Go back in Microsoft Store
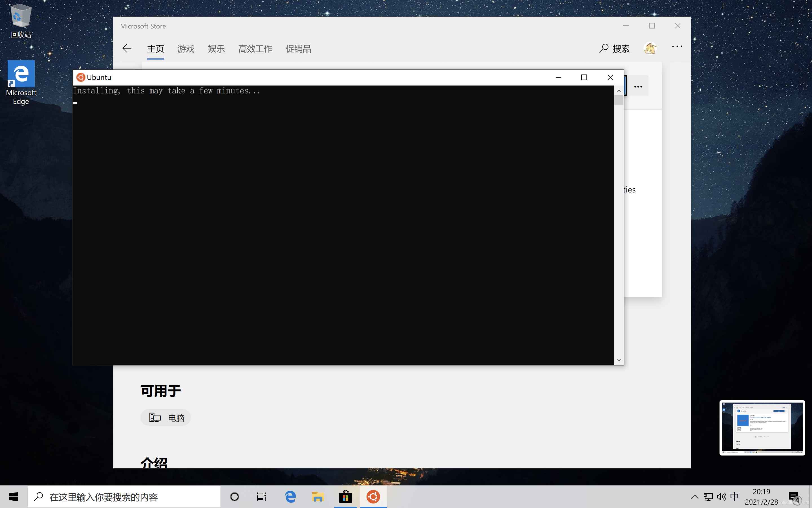The height and width of the screenshot is (508, 812). 127,48
